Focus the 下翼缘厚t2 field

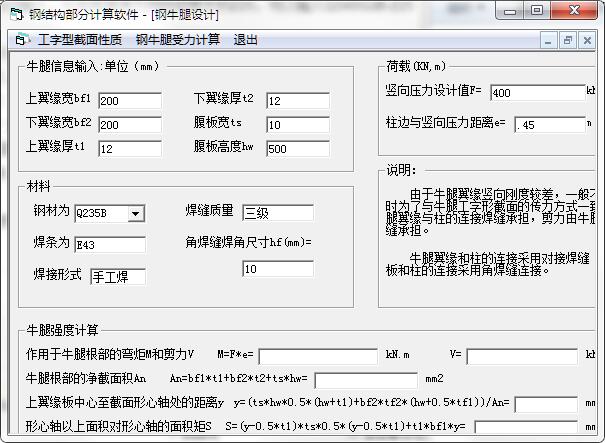[x=298, y=101]
